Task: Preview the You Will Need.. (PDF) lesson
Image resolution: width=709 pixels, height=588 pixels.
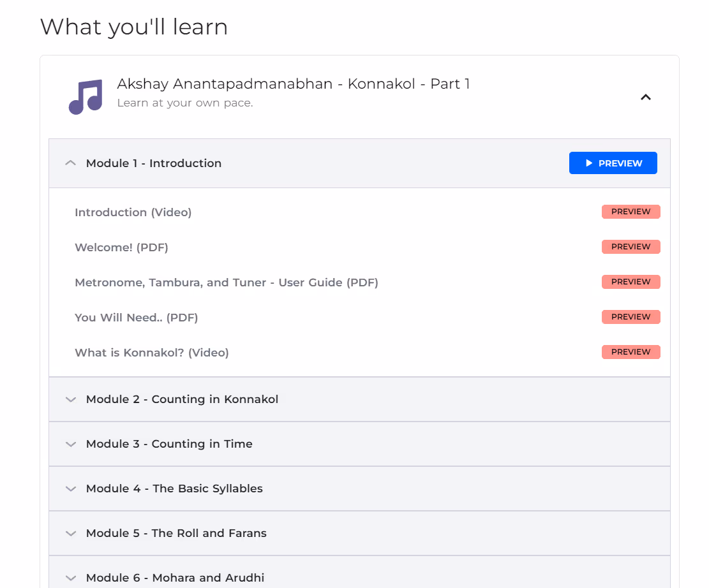Action: 631,317
